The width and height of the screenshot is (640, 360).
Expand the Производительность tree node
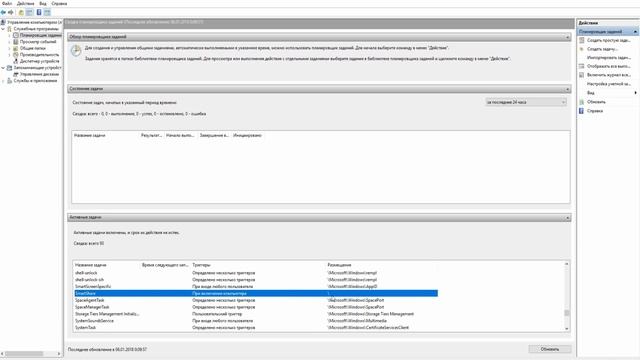pyautogui.click(x=9, y=55)
